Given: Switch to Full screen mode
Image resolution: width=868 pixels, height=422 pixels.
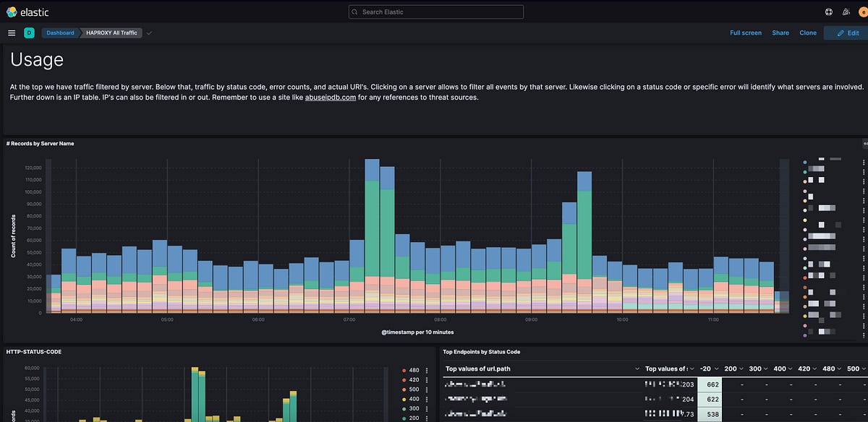Looking at the screenshot, I should 745,33.
